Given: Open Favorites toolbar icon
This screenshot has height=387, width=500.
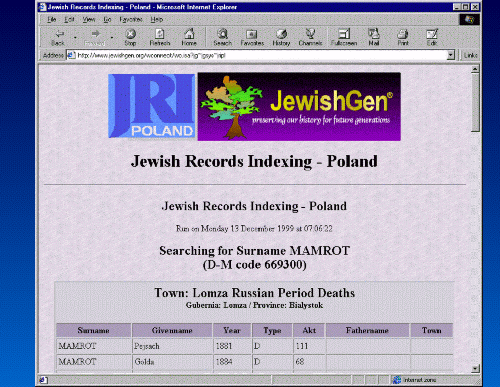Looking at the screenshot, I should (252, 34).
